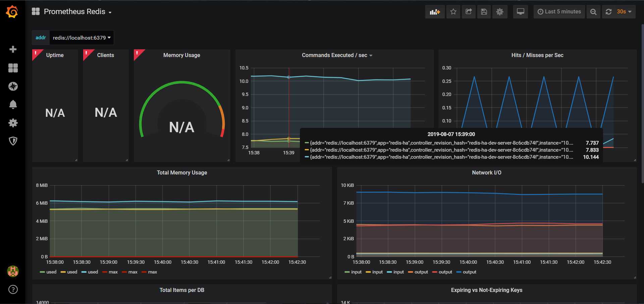Open the Network I/O panel title menu
644x304 pixels.
coord(487,172)
